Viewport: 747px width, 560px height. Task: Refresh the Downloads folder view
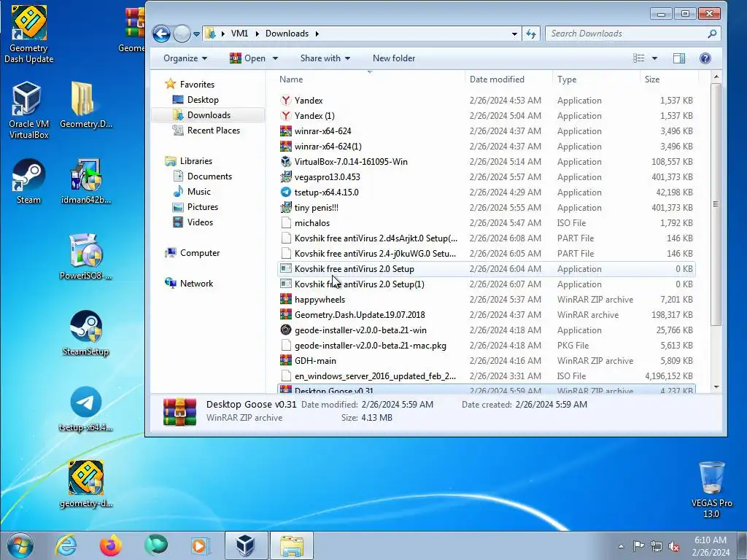coord(531,34)
